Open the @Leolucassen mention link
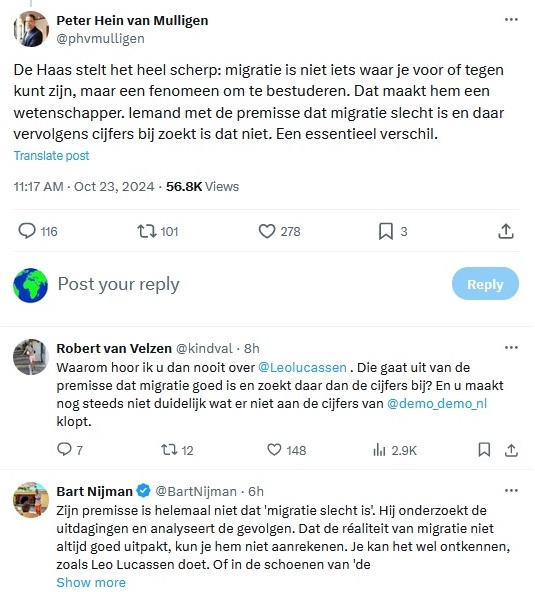This screenshot has height=592, width=535. pyautogui.click(x=302, y=367)
